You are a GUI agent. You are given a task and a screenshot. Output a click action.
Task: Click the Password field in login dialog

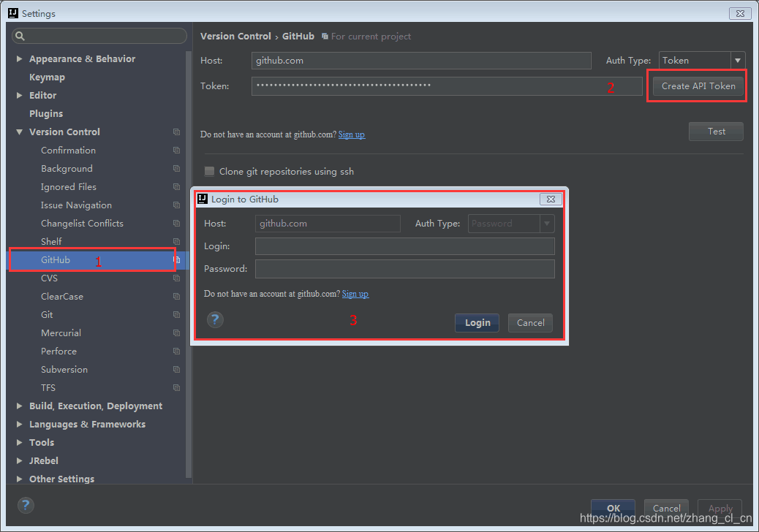(404, 269)
